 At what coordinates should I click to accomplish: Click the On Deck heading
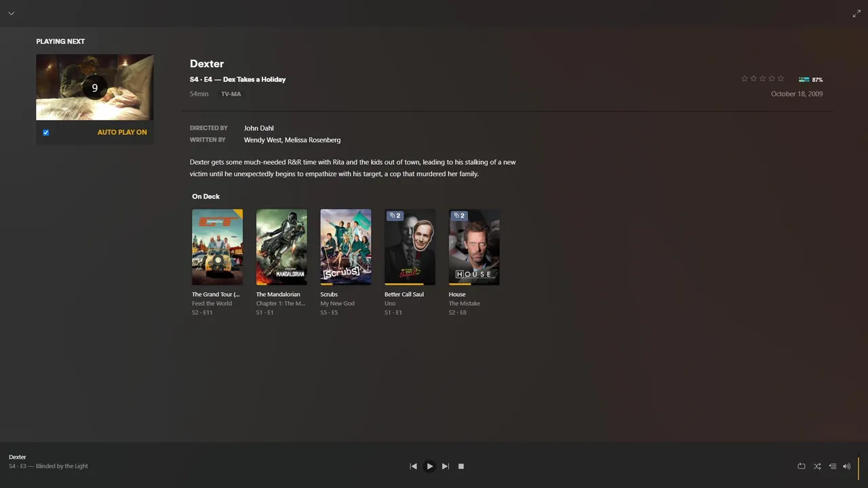tap(206, 197)
